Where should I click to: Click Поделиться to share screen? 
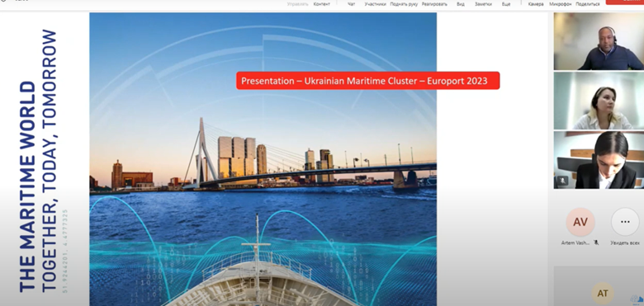click(x=587, y=3)
